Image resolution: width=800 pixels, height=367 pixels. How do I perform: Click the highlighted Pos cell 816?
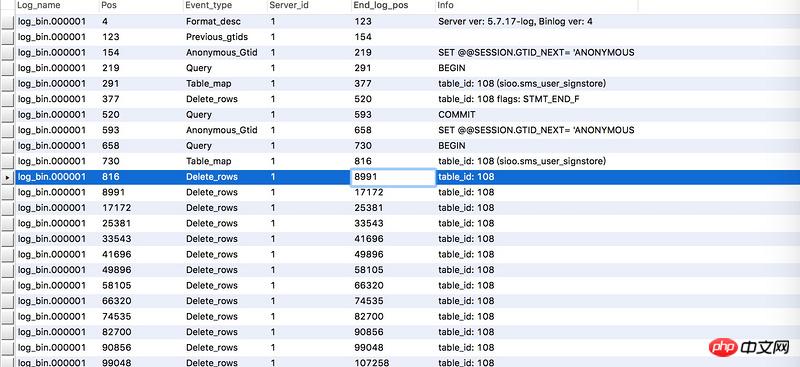point(141,177)
